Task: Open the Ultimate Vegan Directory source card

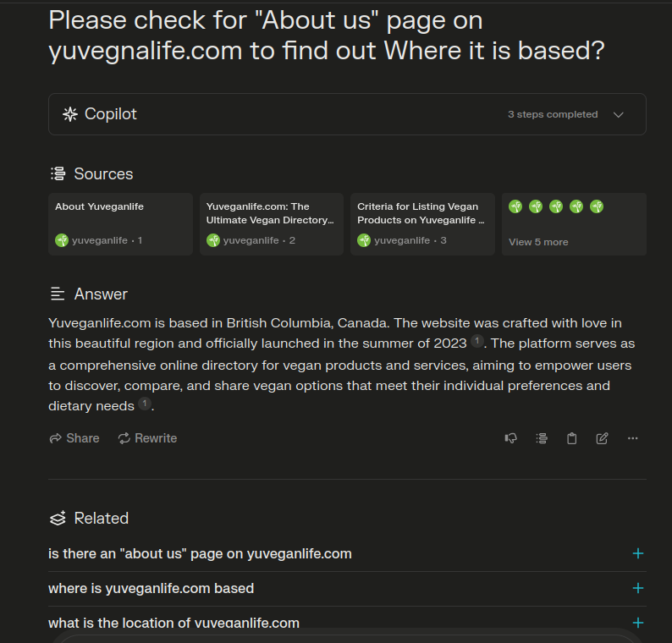Action: coord(272,224)
